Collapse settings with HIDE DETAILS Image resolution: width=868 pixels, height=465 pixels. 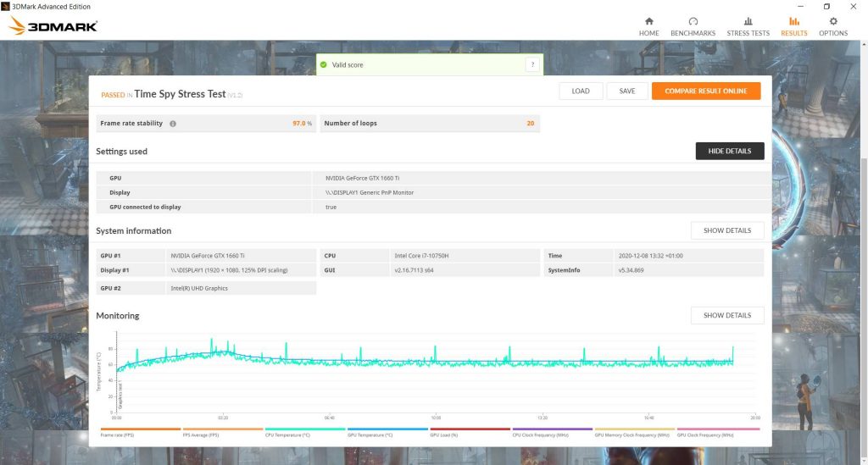point(730,151)
